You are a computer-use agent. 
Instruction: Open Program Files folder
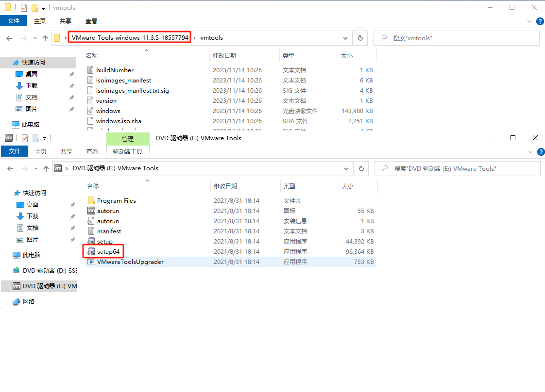point(117,201)
